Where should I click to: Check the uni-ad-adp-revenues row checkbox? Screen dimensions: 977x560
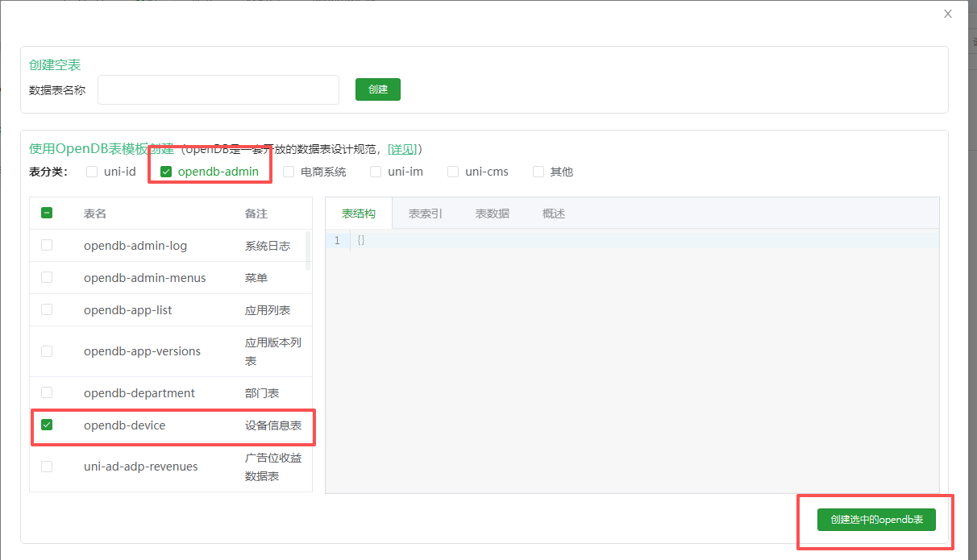47,467
